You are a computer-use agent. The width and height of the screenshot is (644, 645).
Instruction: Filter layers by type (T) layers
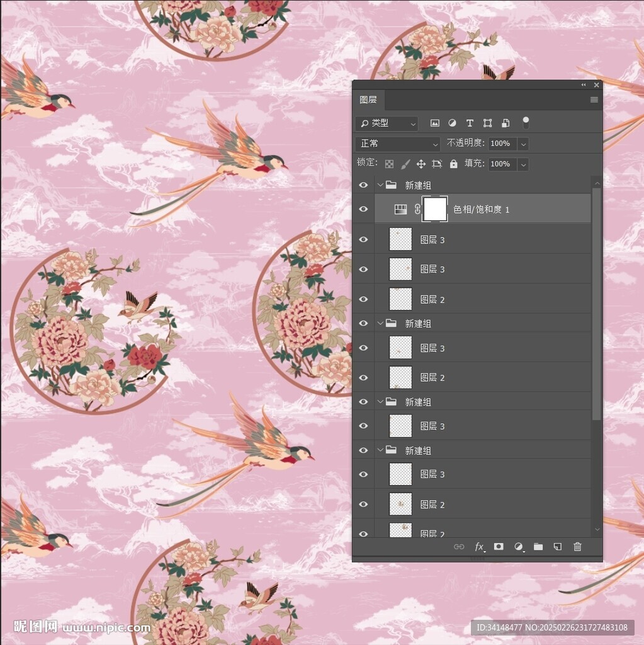coord(470,123)
